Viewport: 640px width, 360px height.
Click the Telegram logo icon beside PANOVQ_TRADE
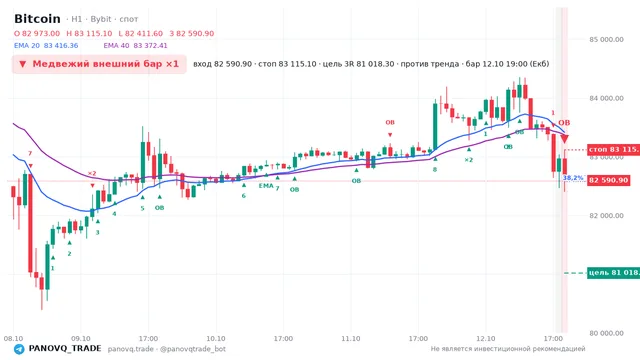tap(19, 349)
